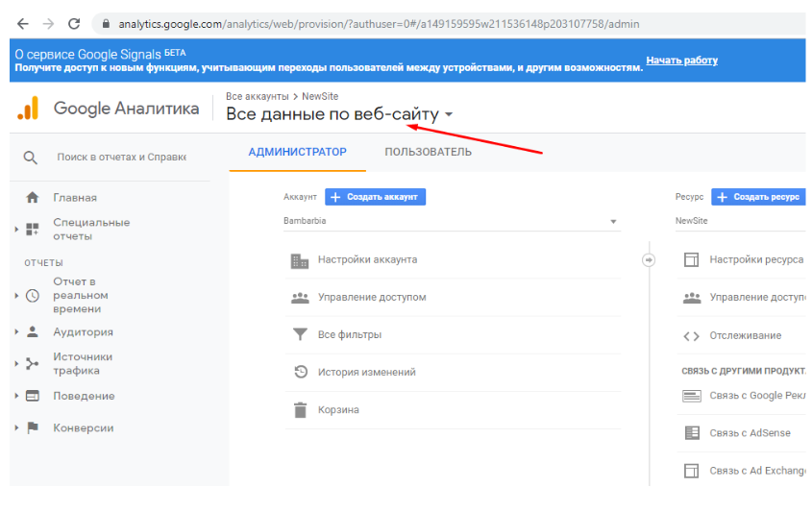Click the Создать аккаунт button

tap(375, 197)
